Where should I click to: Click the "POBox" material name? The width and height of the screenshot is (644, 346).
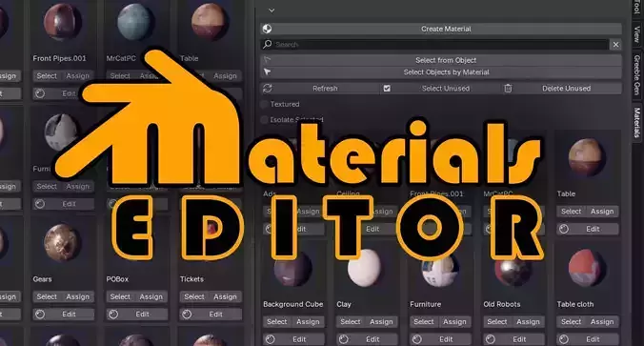(x=117, y=279)
